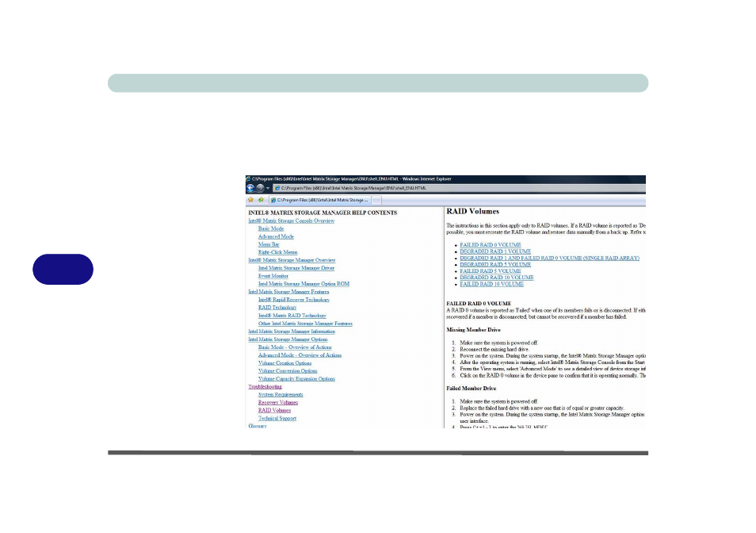Click the bold FAILED RAID 0 VOLUME section heading
Screen dimensions: 756x533
pos(479,304)
